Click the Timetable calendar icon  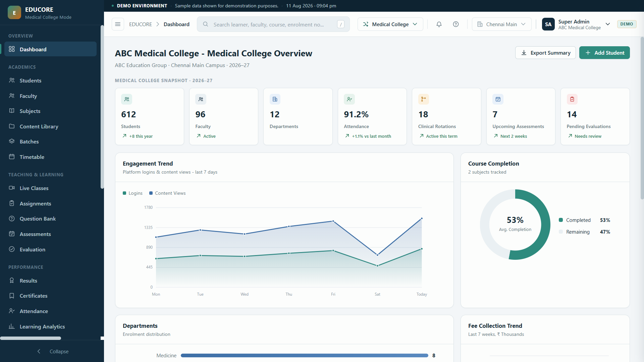[12, 157]
